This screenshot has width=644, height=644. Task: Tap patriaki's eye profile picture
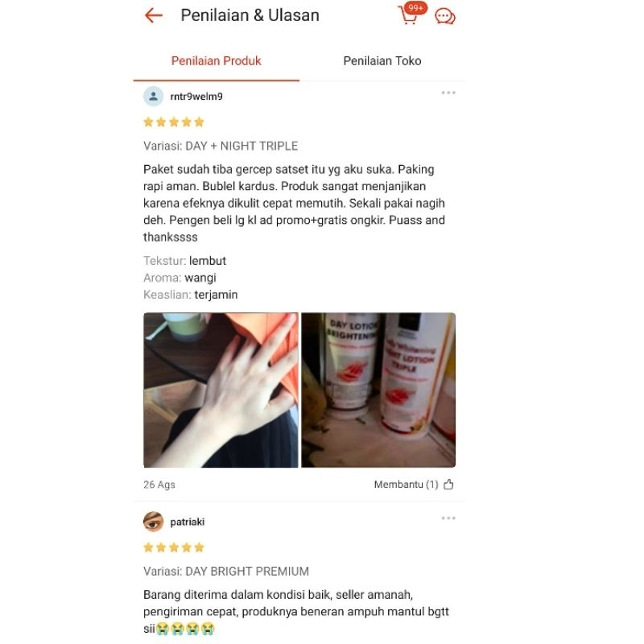pos(153,522)
